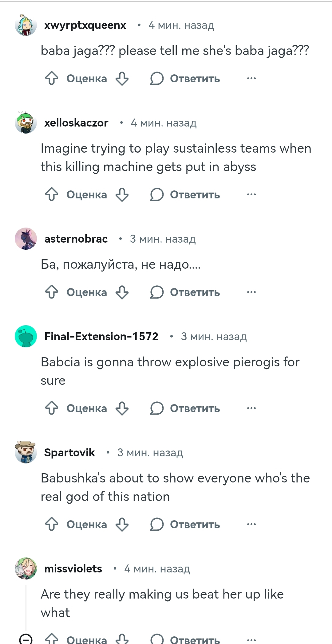Open three-dot menu on xelloskaczor's comment
The image size is (332, 644).
pyautogui.click(x=251, y=194)
